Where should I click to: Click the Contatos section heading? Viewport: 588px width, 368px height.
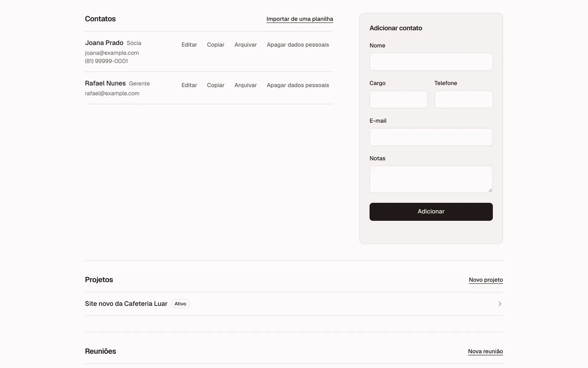[x=100, y=19]
